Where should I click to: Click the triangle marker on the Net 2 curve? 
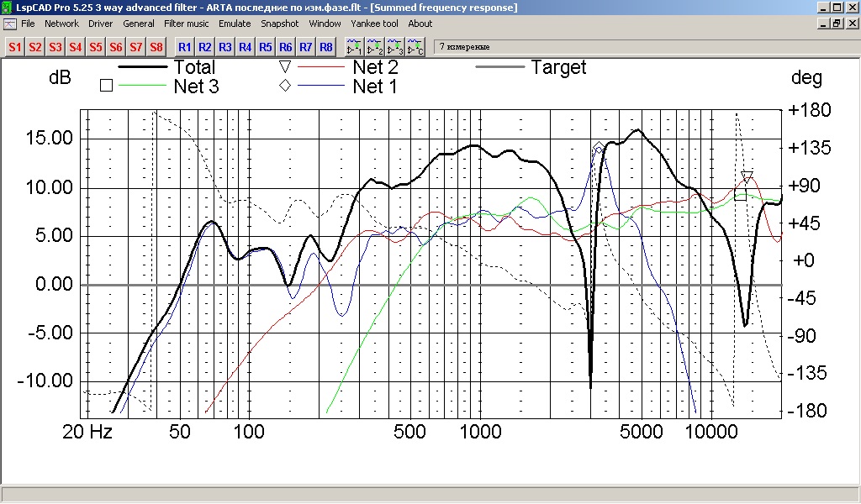(x=747, y=177)
